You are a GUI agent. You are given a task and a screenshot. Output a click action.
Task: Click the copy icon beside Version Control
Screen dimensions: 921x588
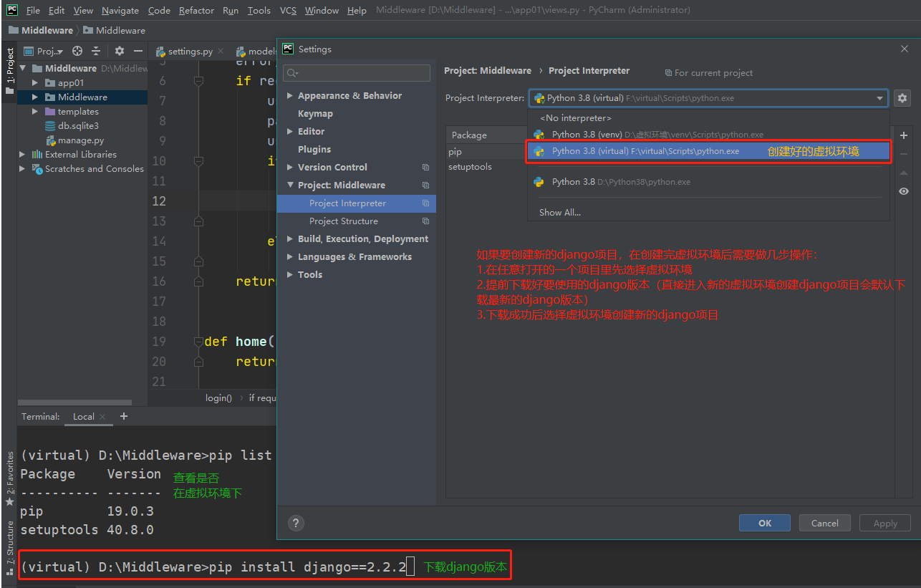click(x=426, y=168)
